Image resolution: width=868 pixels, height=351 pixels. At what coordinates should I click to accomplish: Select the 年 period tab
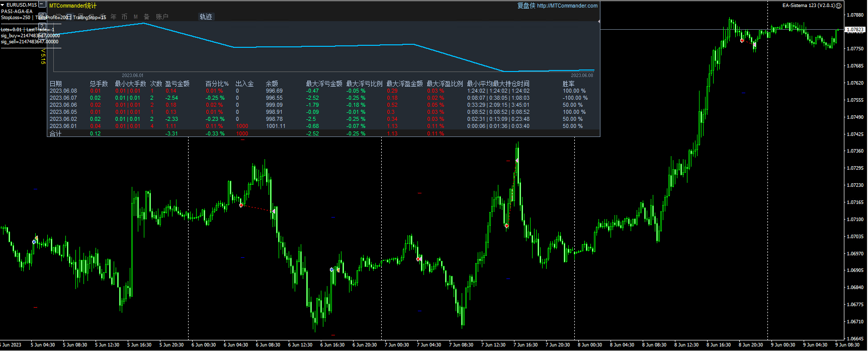(113, 17)
